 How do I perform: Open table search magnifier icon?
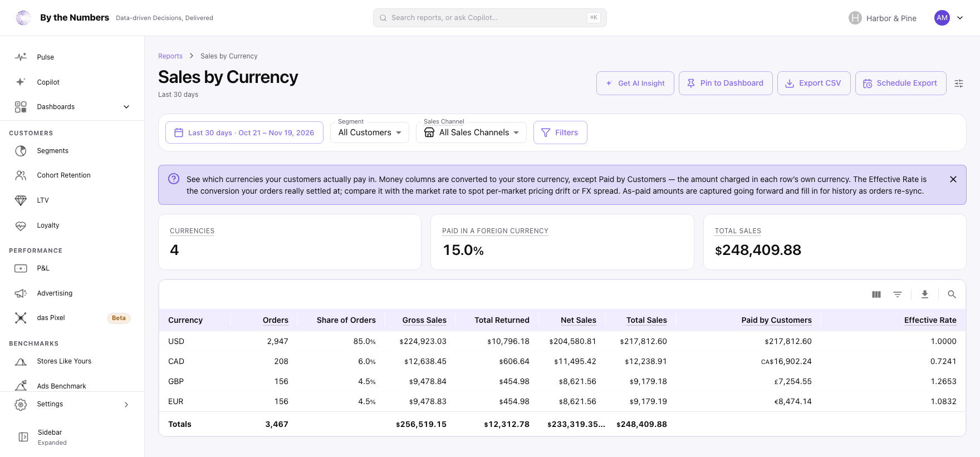(952, 294)
